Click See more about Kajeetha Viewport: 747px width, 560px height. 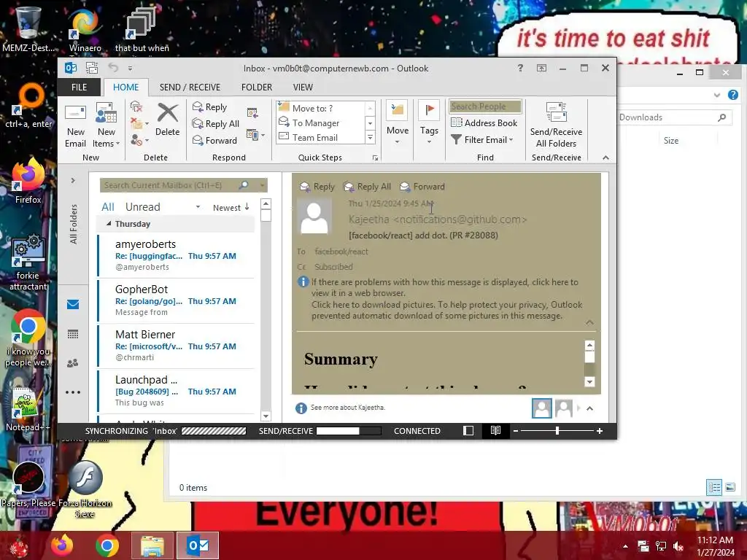[348, 408]
